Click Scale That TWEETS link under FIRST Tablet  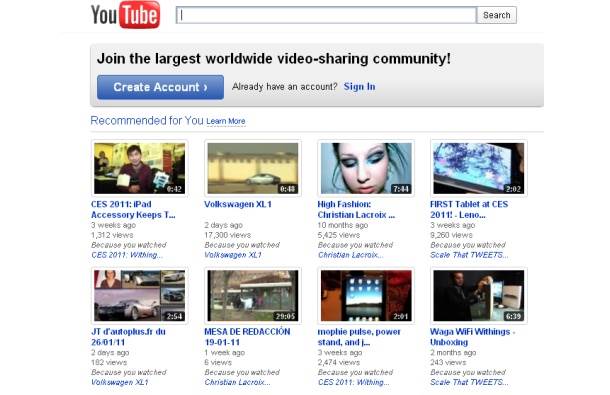click(469, 255)
